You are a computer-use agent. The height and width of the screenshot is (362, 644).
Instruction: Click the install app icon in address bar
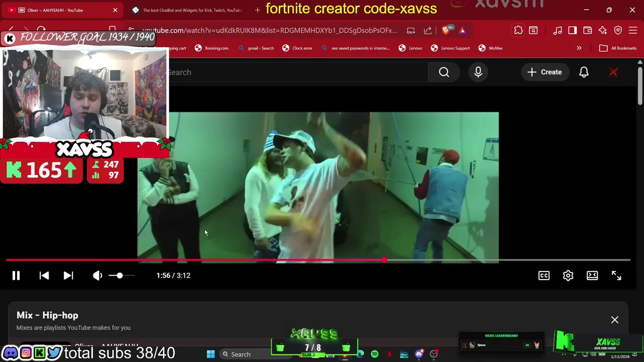pyautogui.click(x=411, y=31)
